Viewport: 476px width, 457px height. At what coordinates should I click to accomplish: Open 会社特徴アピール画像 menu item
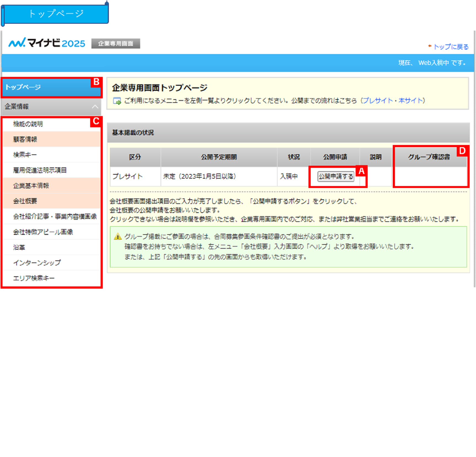pos(52,232)
